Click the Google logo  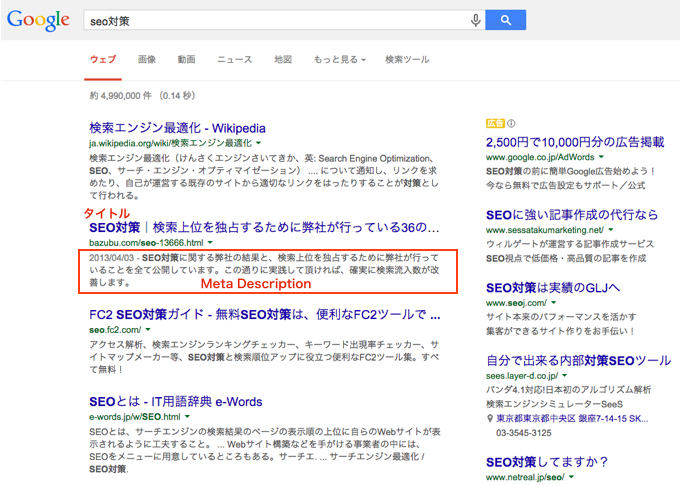coord(38,20)
